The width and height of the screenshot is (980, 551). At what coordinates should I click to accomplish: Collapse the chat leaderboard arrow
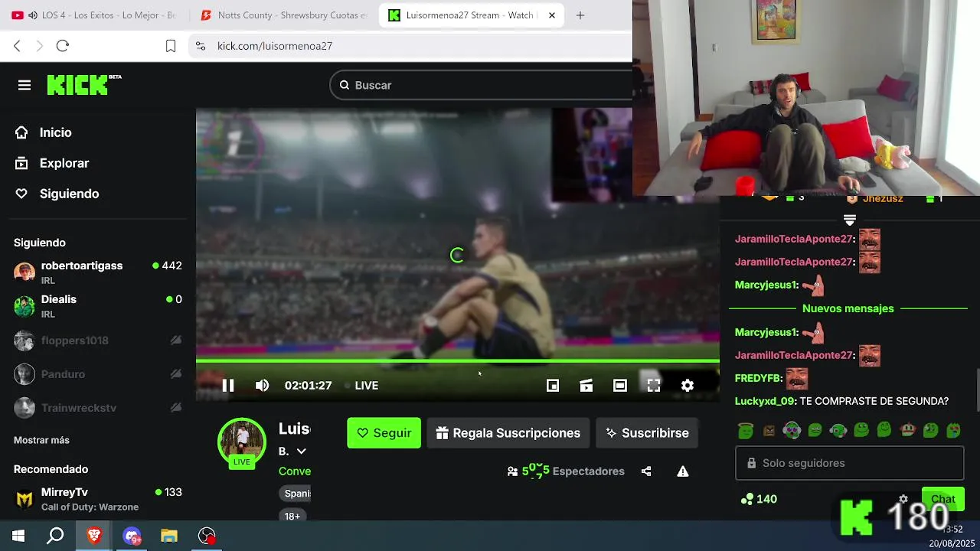[849, 220]
